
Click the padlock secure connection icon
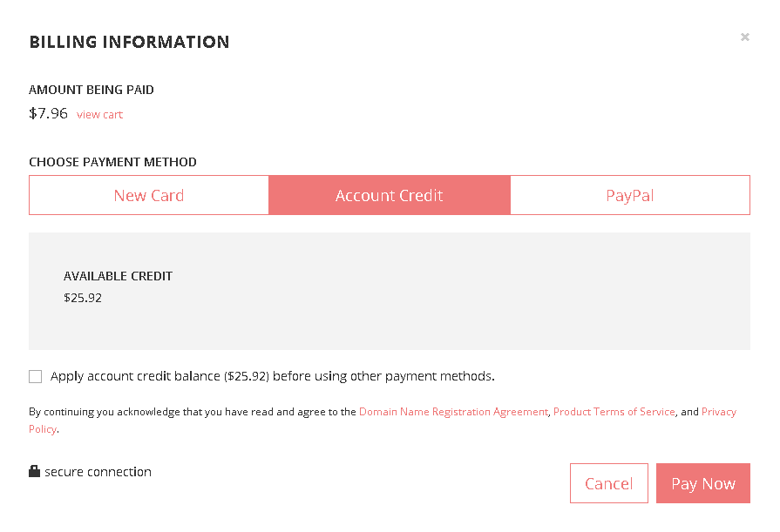click(x=34, y=471)
